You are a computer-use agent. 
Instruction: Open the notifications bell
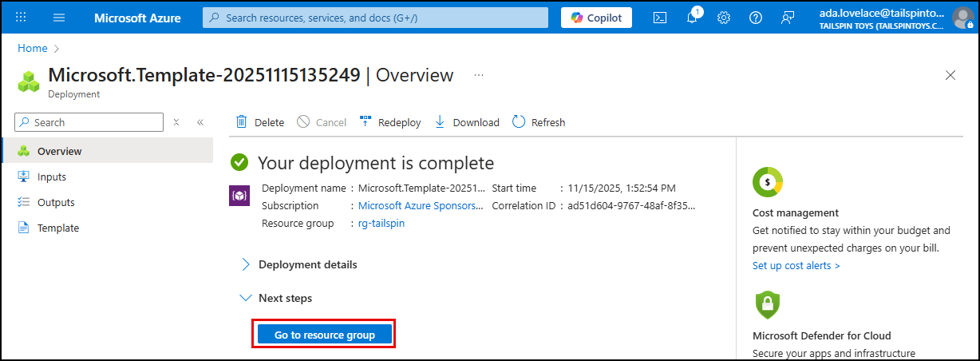point(692,18)
